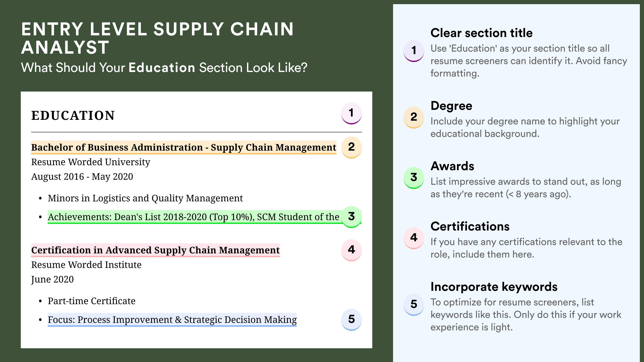Click the orange number 2 badge on resume
Screen dimensions: 644x362
coord(351,147)
